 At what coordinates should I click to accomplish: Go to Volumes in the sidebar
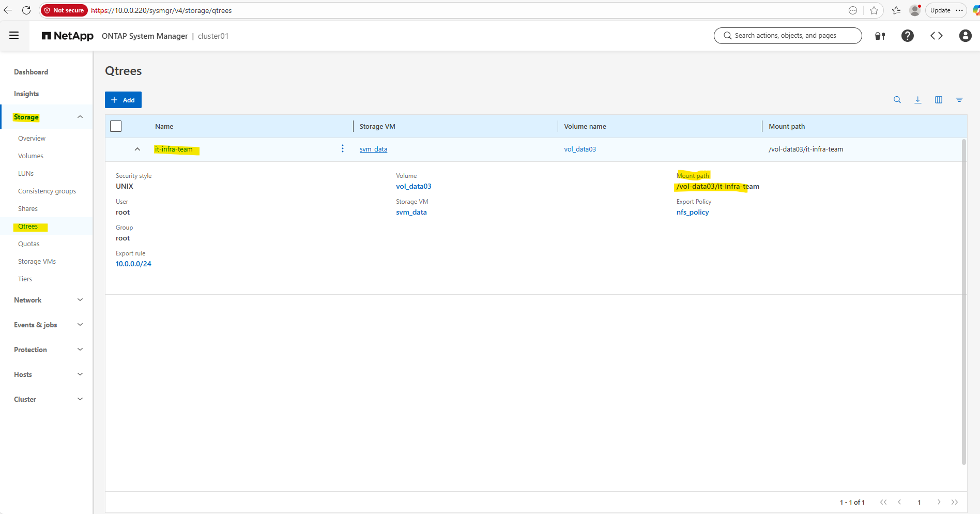30,156
